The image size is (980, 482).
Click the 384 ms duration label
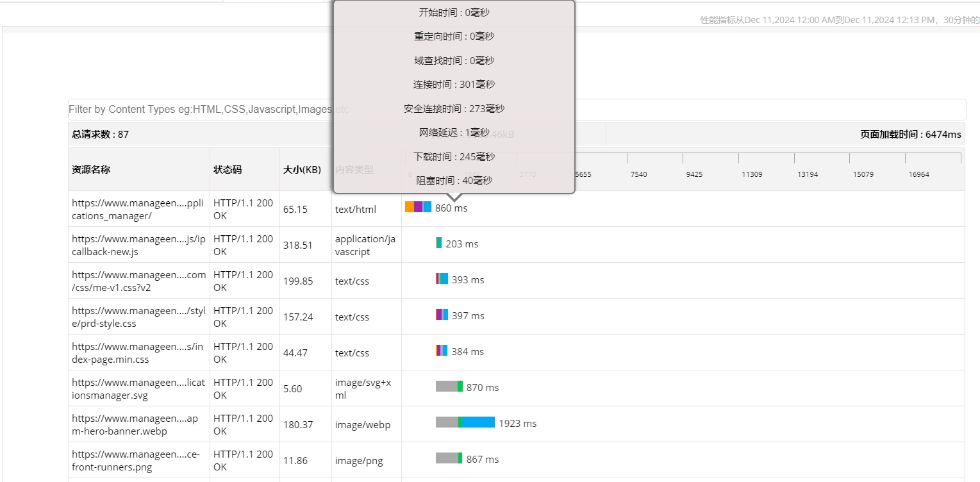tap(468, 351)
